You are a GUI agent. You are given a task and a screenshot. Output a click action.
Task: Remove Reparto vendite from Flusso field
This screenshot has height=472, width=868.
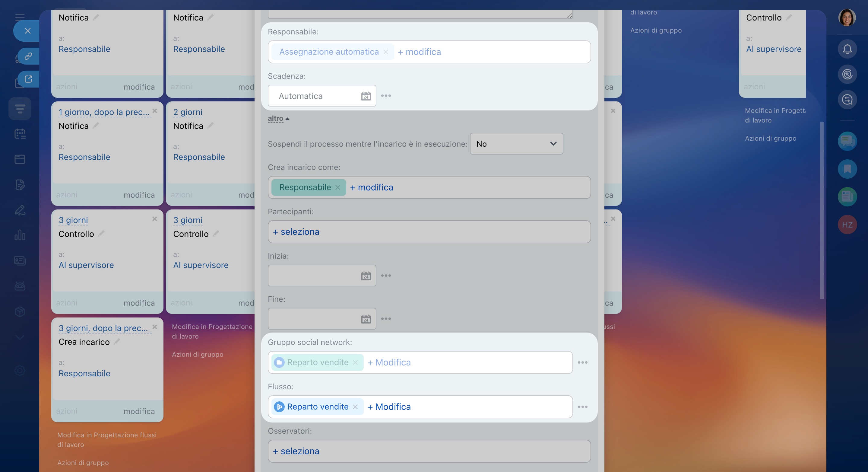[x=355, y=407]
